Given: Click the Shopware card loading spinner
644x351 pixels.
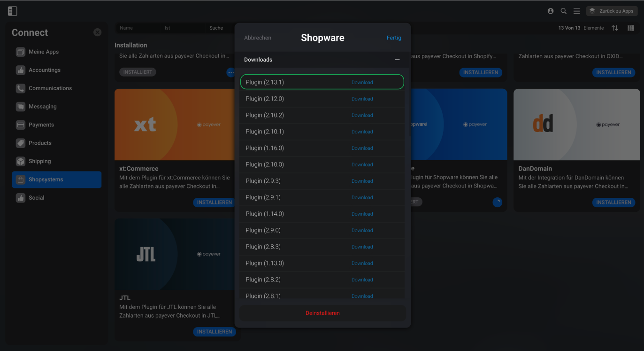Looking at the screenshot, I should [498, 203].
